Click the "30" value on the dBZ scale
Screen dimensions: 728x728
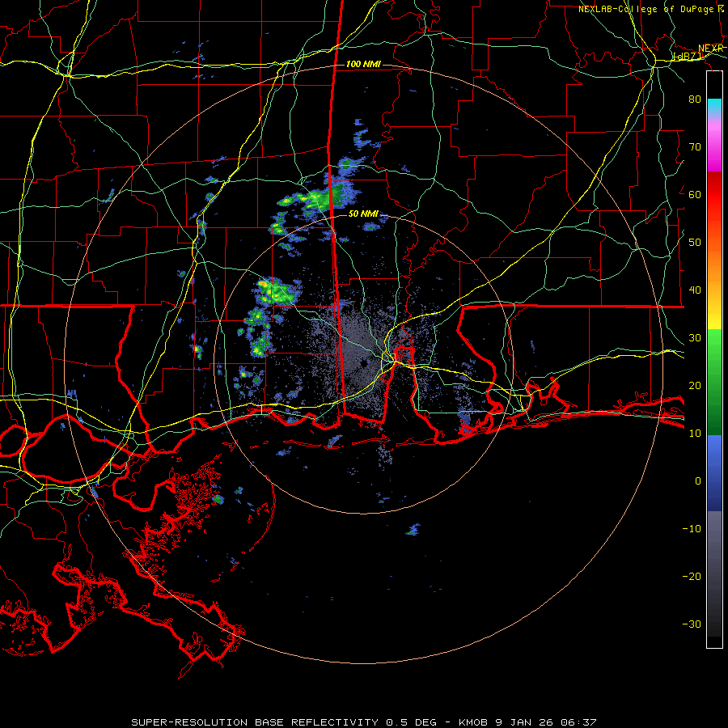(x=695, y=337)
